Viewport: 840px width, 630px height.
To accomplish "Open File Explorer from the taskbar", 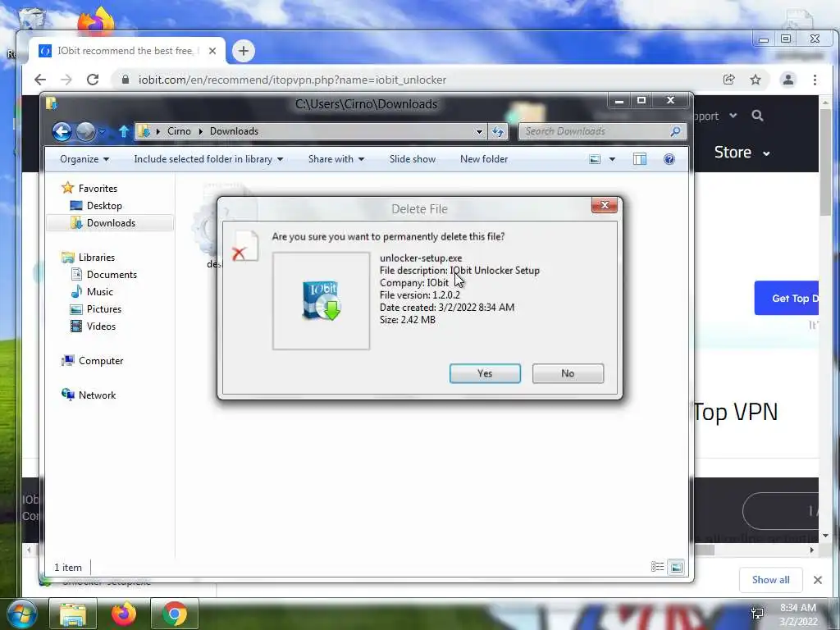I will tap(73, 614).
